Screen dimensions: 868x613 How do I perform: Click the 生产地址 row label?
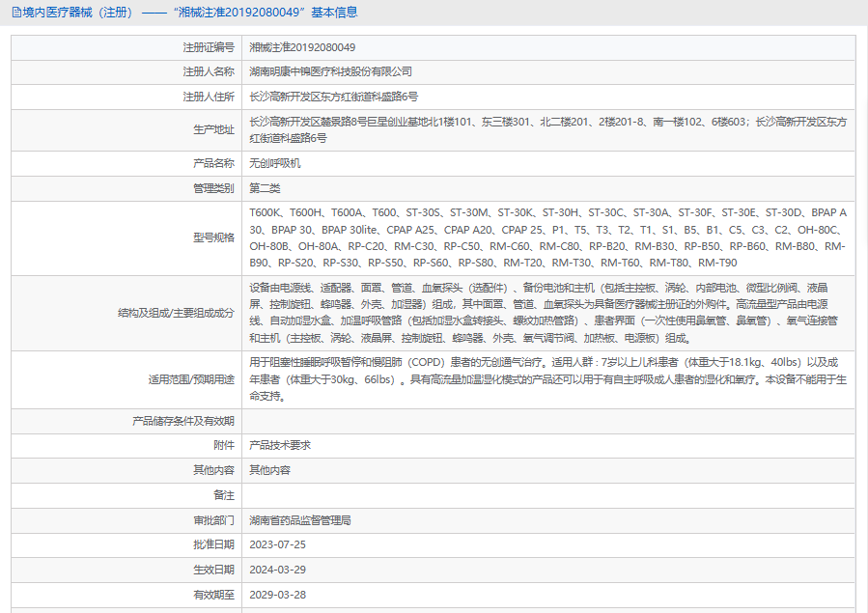pos(213,129)
